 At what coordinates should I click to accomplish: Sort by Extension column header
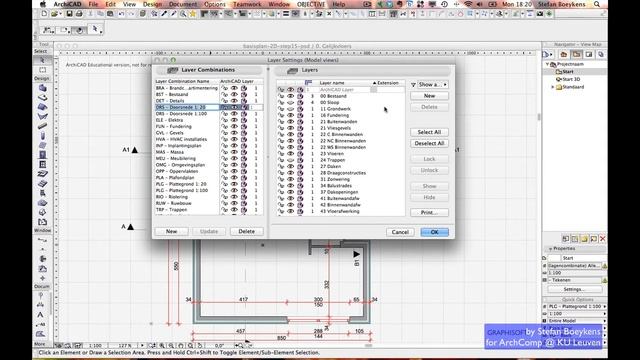[x=388, y=83]
